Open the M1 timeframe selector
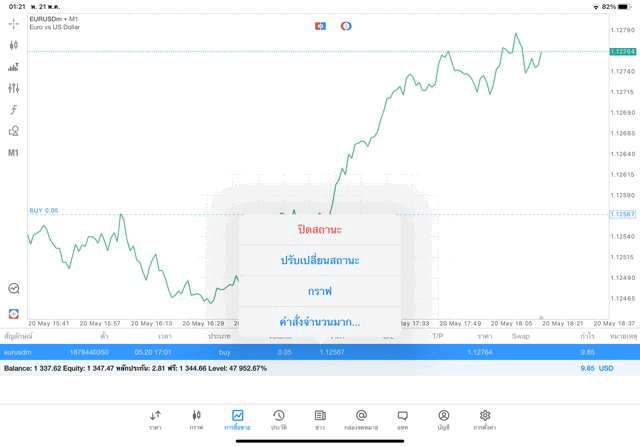The width and height of the screenshot is (640, 447). click(14, 153)
